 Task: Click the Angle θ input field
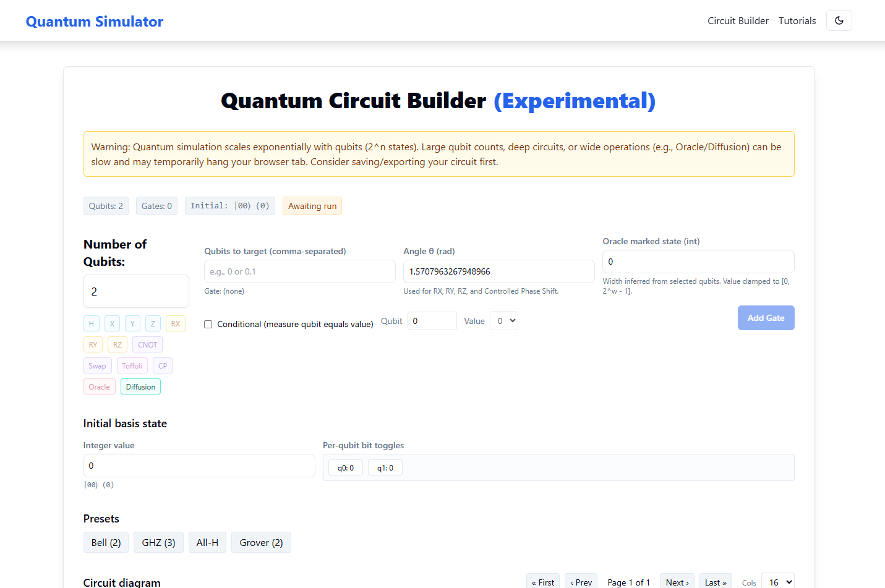[x=498, y=271]
